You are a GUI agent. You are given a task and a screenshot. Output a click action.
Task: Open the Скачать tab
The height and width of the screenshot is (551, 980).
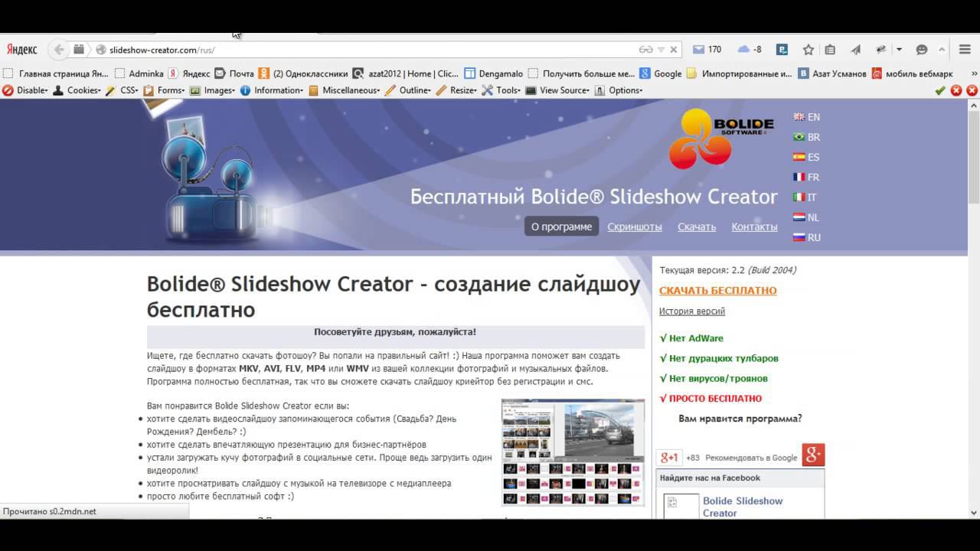697,227
